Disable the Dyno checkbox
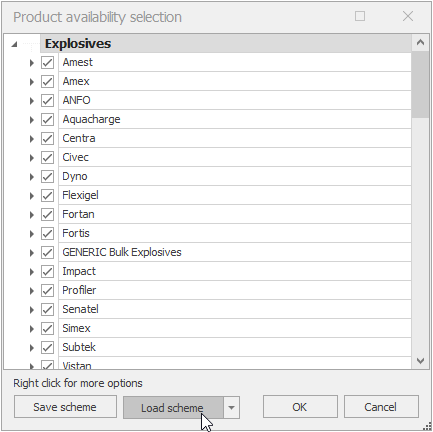 point(47,176)
